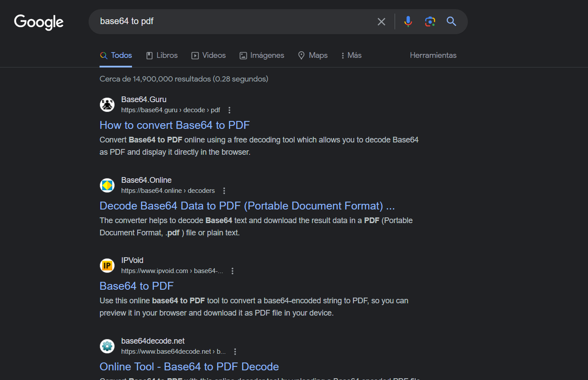Expand the Más search categories menu
Screen dimensions: 588x380
click(x=351, y=55)
